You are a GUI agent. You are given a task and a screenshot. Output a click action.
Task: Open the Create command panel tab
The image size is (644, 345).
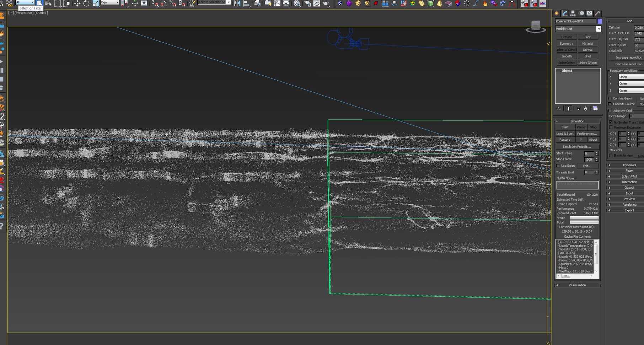coord(557,13)
